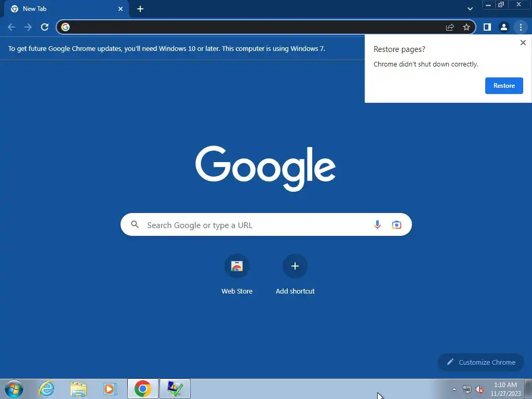Reload the current page
This screenshot has height=399, width=532.
click(x=45, y=27)
